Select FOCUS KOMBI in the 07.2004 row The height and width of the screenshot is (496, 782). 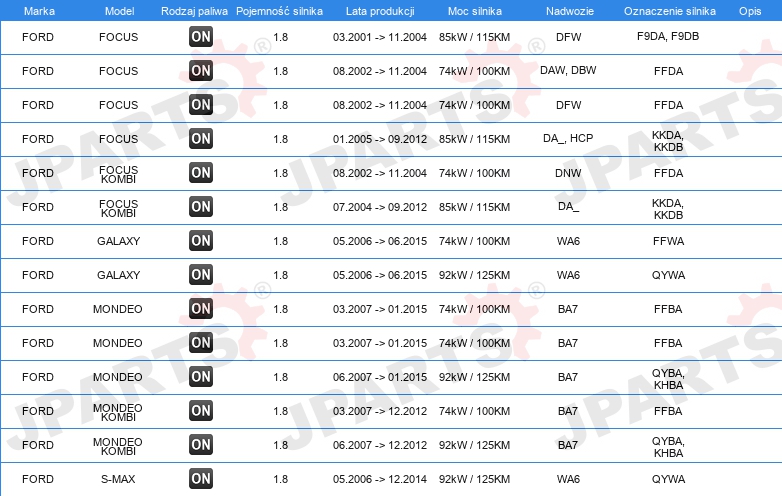pos(118,208)
